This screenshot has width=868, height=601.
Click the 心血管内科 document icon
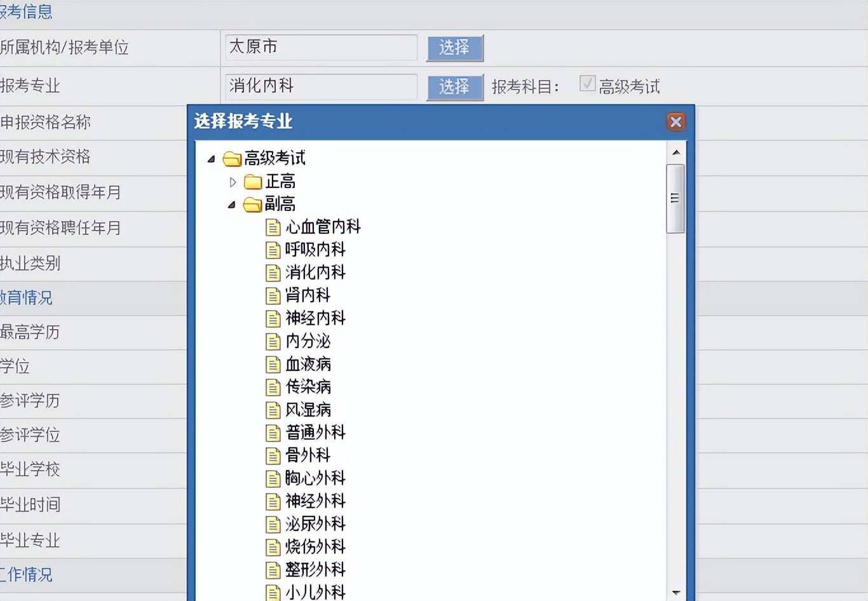[x=273, y=227]
